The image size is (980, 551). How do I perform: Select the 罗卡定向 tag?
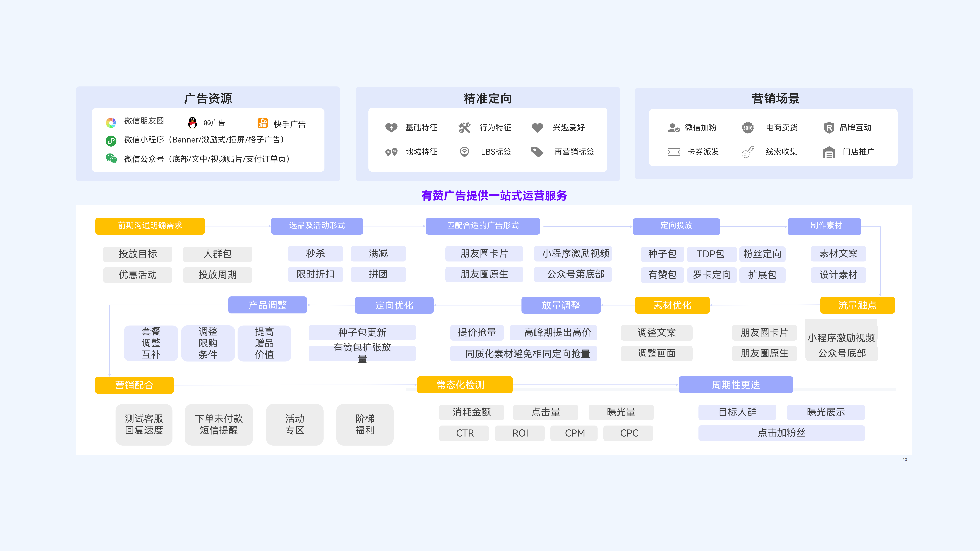click(x=712, y=275)
